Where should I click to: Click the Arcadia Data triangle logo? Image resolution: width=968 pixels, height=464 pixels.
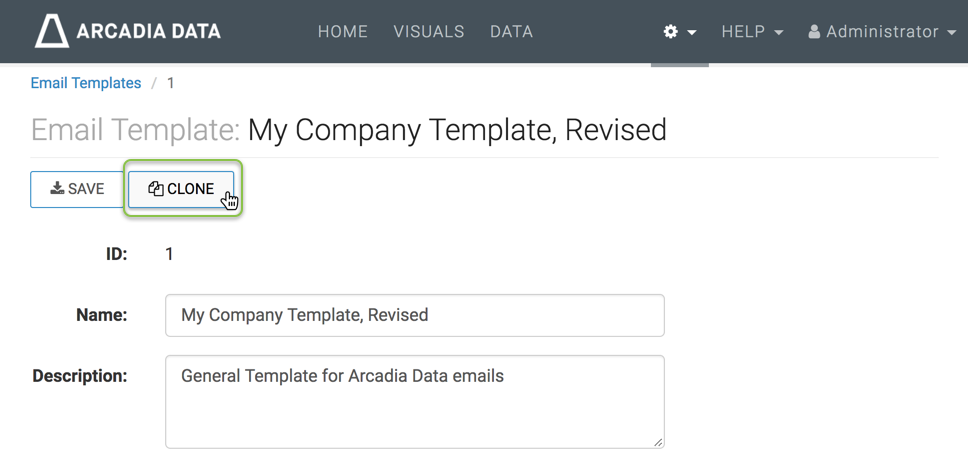pyautogui.click(x=52, y=32)
